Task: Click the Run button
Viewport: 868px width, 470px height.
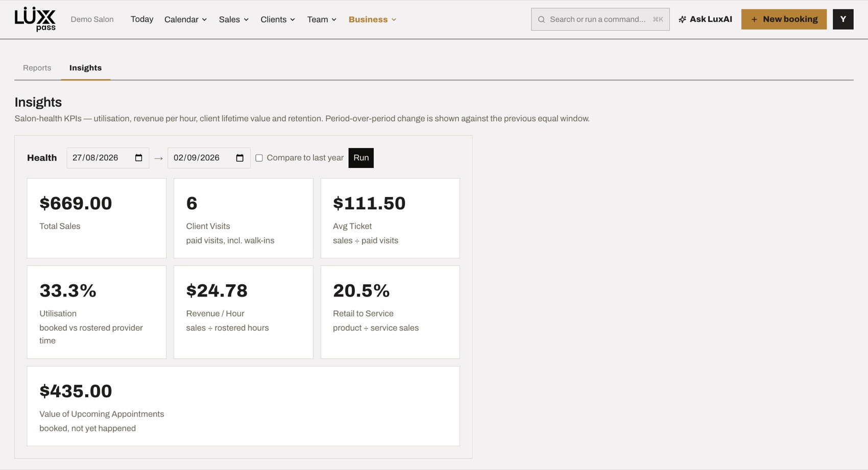Action: pos(361,158)
